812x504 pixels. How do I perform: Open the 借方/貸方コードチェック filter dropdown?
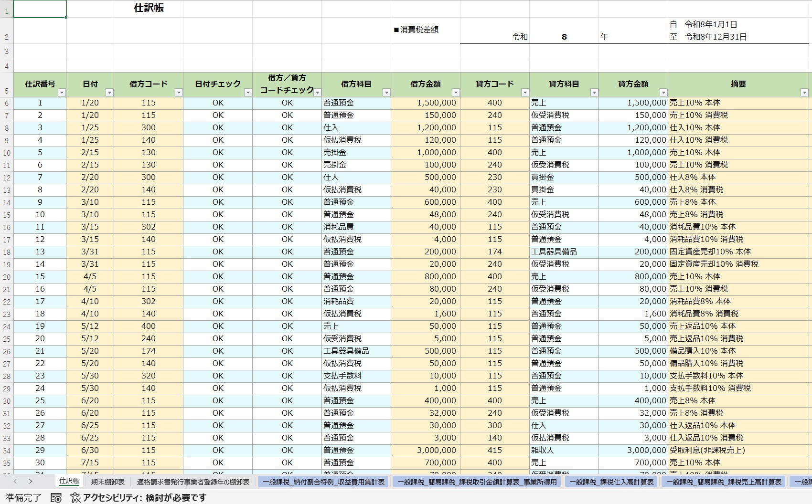click(317, 93)
